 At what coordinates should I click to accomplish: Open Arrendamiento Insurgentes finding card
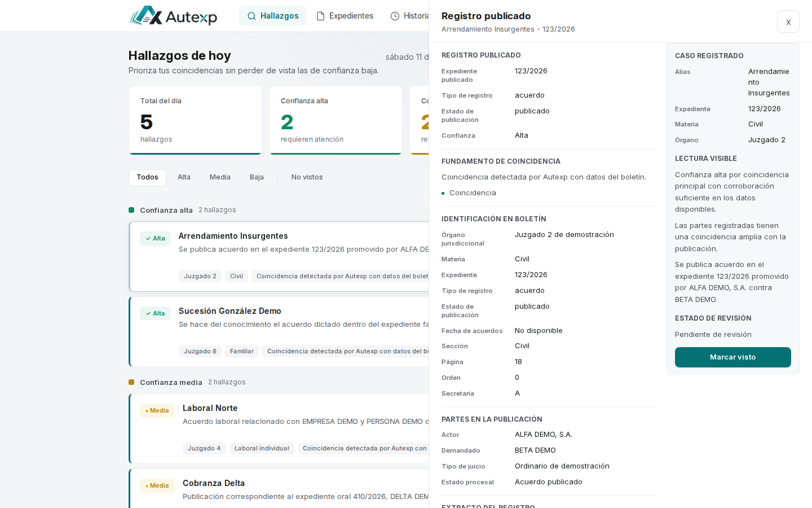[x=279, y=257]
